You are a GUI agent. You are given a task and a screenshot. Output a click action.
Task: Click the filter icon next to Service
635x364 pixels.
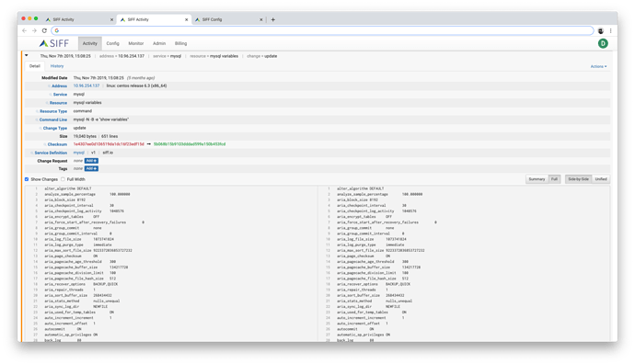[x=51, y=95]
